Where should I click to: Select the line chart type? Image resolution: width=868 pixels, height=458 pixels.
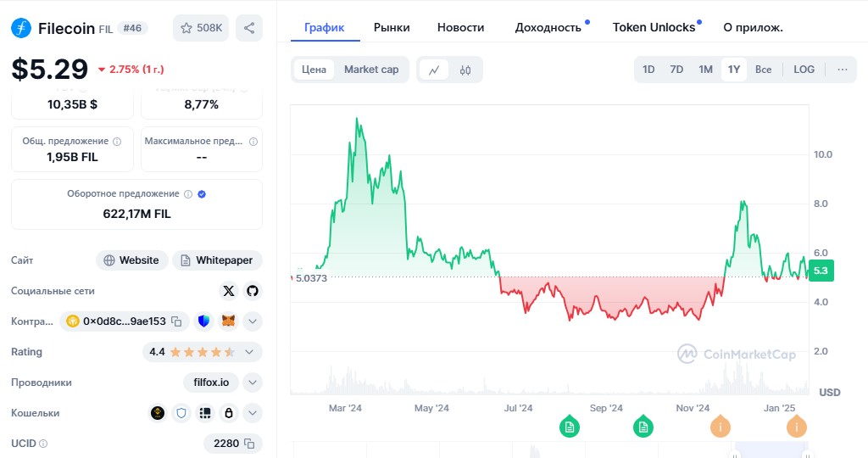click(x=434, y=70)
